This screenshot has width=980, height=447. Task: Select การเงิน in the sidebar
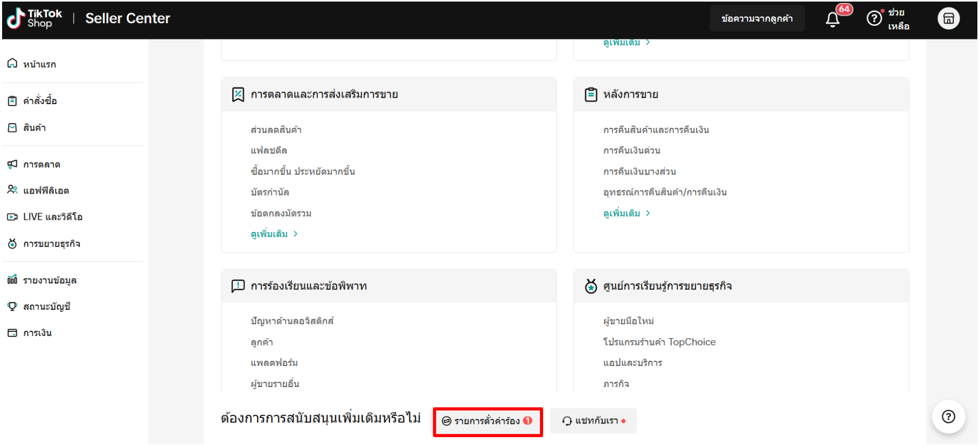click(37, 333)
